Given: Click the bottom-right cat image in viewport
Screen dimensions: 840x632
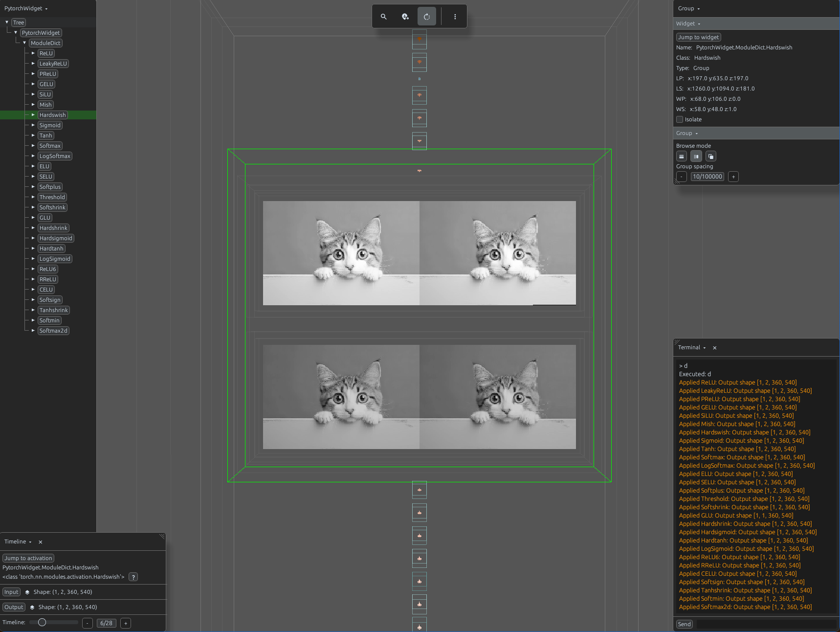Looking at the screenshot, I should coord(498,397).
